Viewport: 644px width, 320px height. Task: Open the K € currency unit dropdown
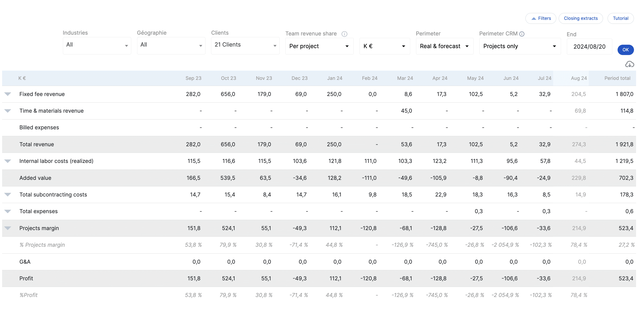coord(384,46)
